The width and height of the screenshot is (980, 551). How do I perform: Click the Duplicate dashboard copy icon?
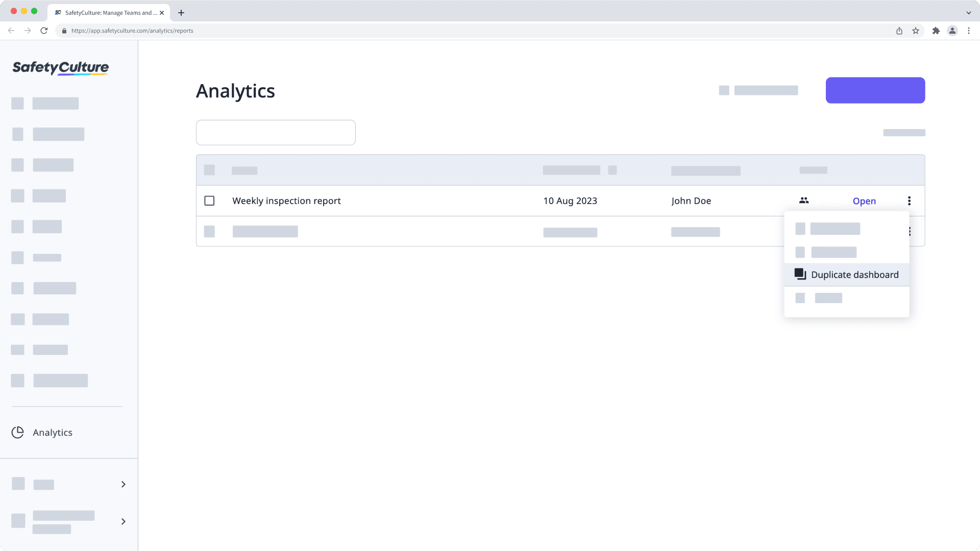click(x=799, y=274)
